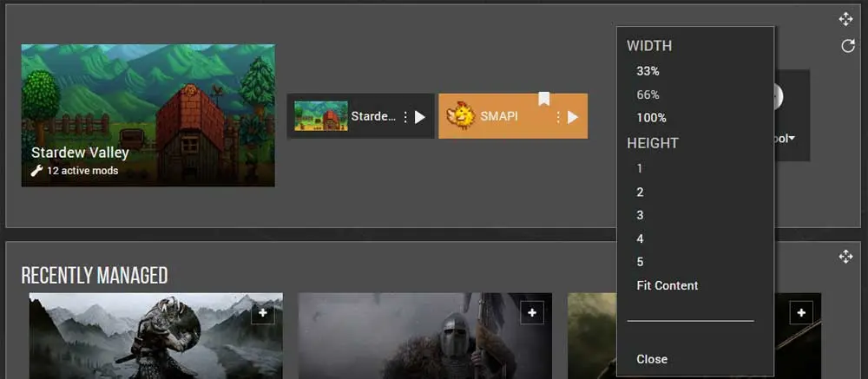Set dashlet height to 2
Viewport: 868px width, 379px height.
(640, 193)
